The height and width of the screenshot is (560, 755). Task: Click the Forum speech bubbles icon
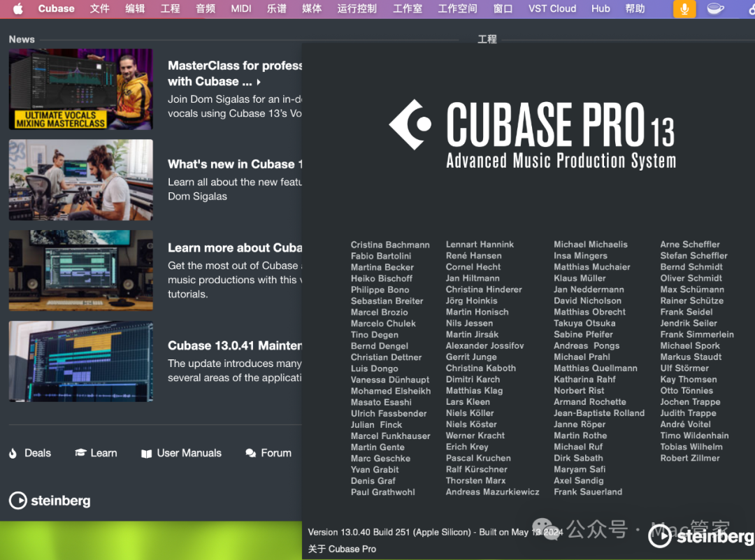click(250, 453)
